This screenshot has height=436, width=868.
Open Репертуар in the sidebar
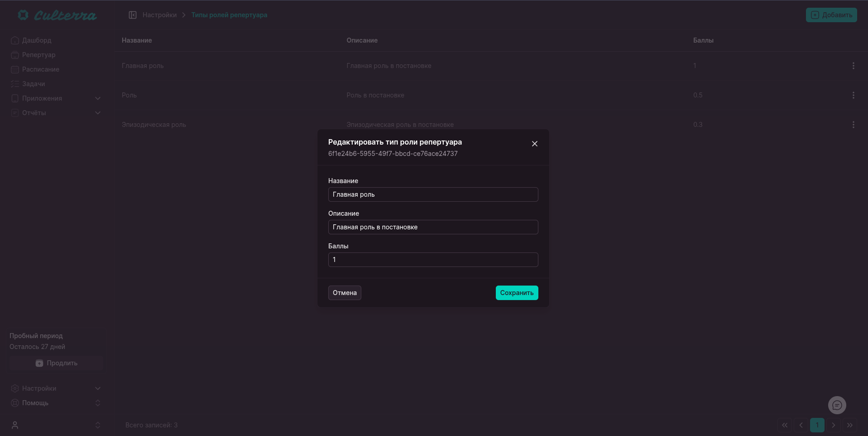(x=38, y=55)
